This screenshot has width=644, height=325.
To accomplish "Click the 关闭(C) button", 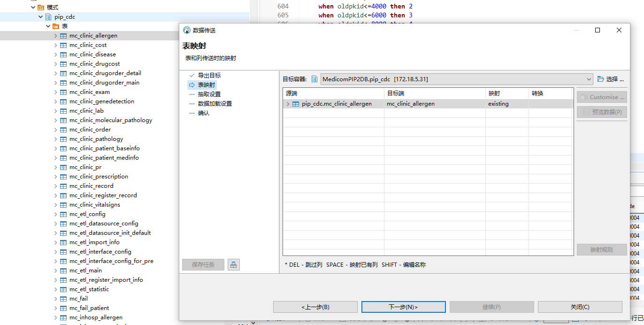I will point(580,307).
